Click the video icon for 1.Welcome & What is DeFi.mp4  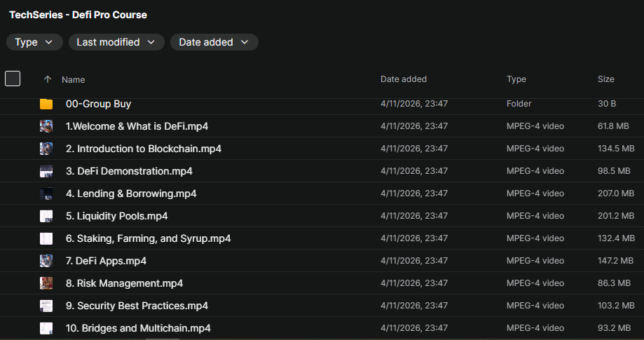pyautogui.click(x=46, y=126)
